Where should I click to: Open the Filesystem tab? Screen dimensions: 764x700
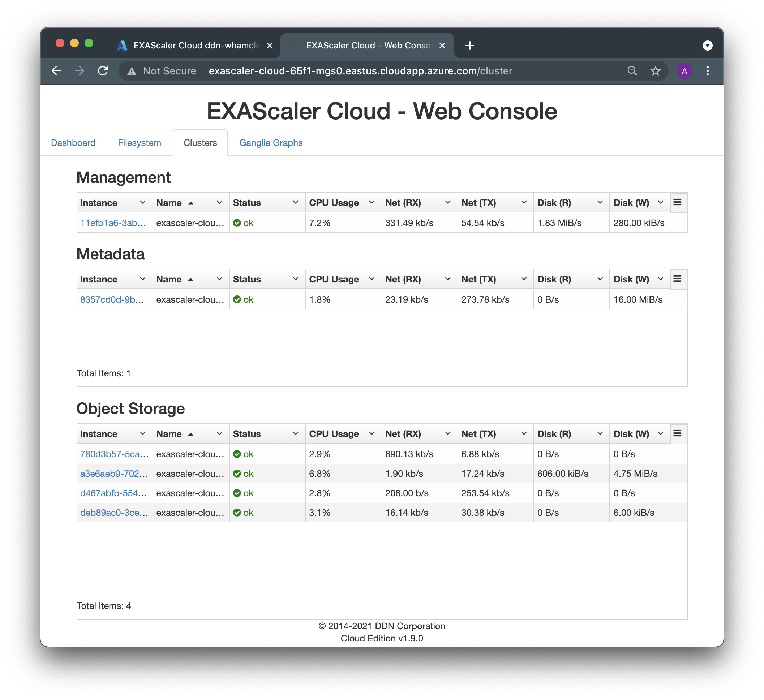pos(140,143)
